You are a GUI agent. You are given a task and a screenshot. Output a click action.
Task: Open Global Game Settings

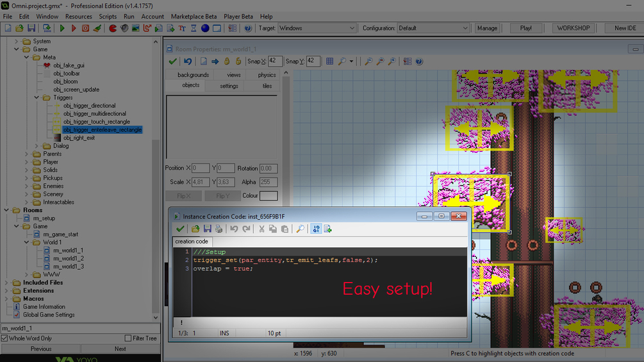[x=49, y=315]
